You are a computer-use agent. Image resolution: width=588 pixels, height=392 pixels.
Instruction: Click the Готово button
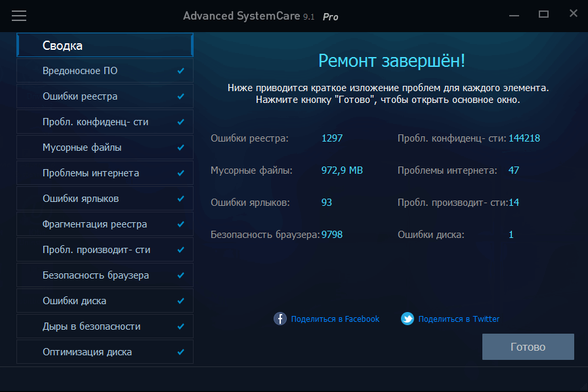[x=528, y=347]
